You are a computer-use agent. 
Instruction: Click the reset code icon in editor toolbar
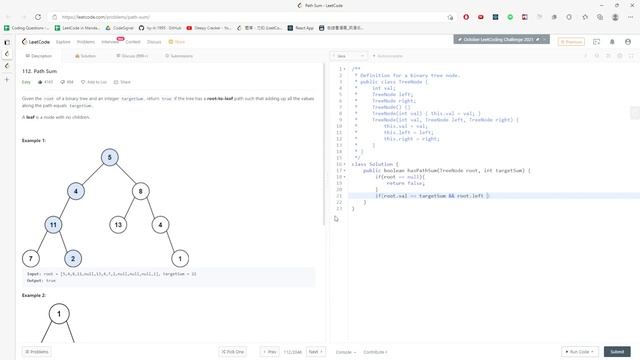pyautogui.click(x=597, y=56)
